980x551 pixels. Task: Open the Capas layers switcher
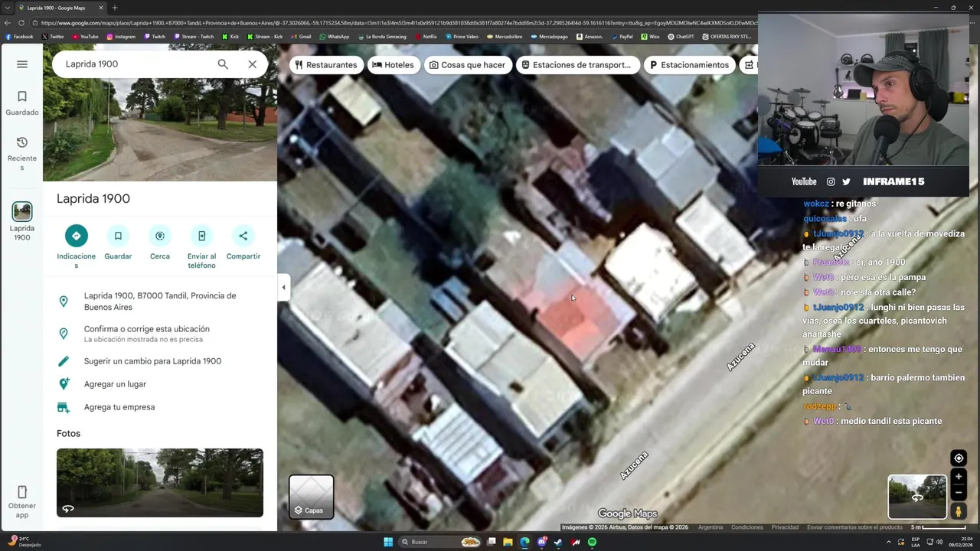tap(311, 497)
